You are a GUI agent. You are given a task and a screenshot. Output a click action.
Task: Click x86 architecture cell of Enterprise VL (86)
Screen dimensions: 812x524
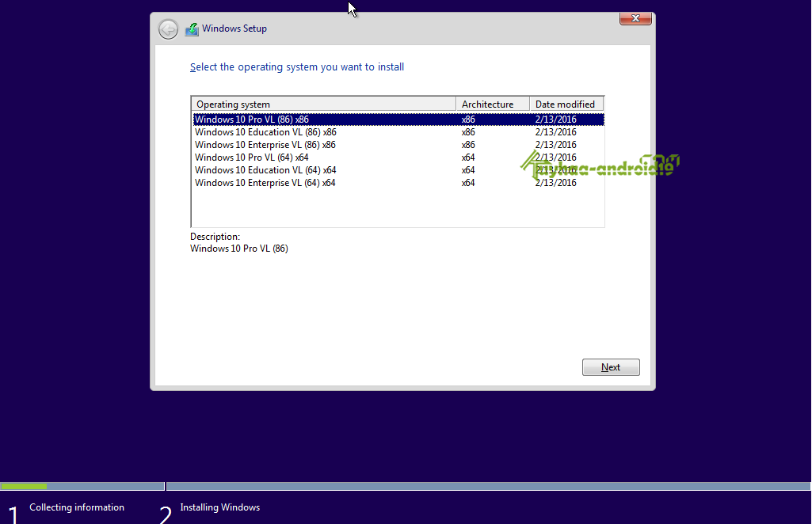point(468,145)
